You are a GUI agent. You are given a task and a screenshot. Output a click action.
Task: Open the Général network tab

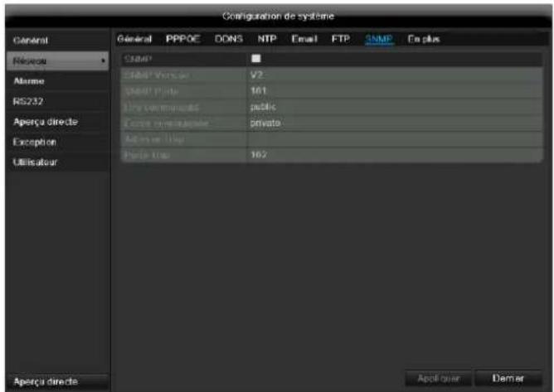pyautogui.click(x=134, y=39)
